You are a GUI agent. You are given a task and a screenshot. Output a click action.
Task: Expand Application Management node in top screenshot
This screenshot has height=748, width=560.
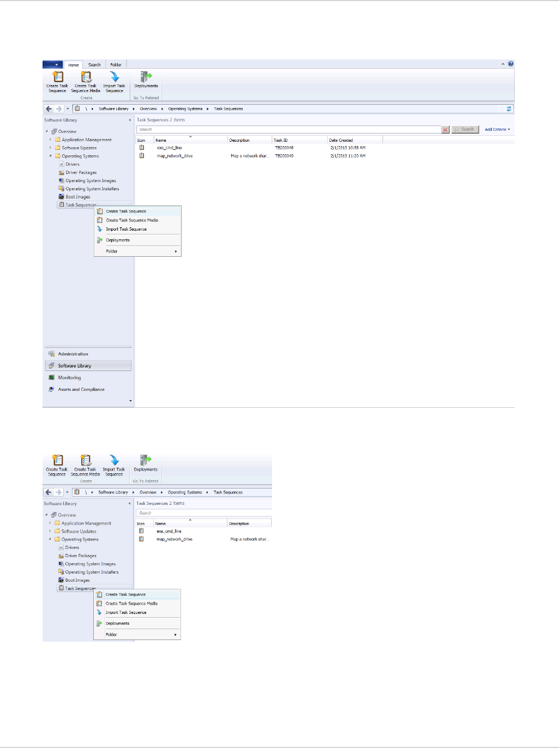pos(51,140)
